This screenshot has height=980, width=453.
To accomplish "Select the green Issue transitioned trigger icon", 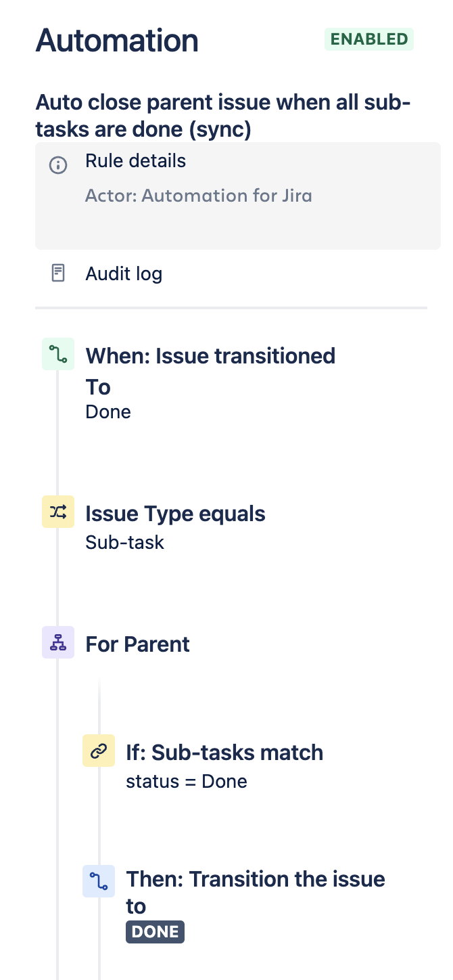I will tap(58, 355).
